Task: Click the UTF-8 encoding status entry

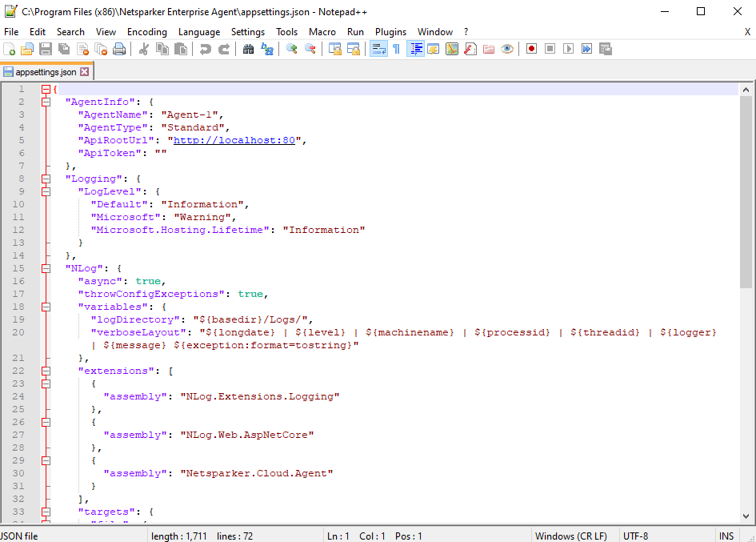Action: pyautogui.click(x=635, y=536)
